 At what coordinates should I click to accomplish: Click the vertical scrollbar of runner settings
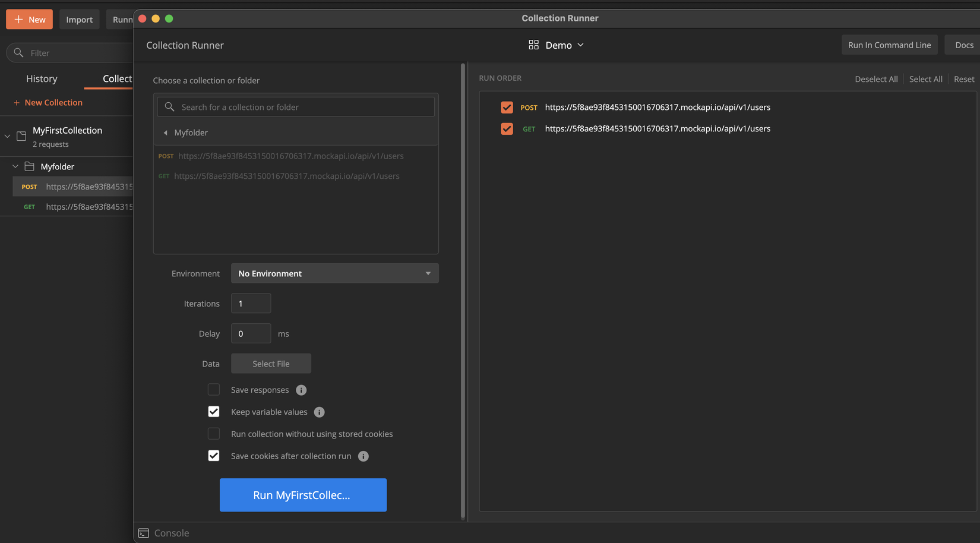pos(463,291)
